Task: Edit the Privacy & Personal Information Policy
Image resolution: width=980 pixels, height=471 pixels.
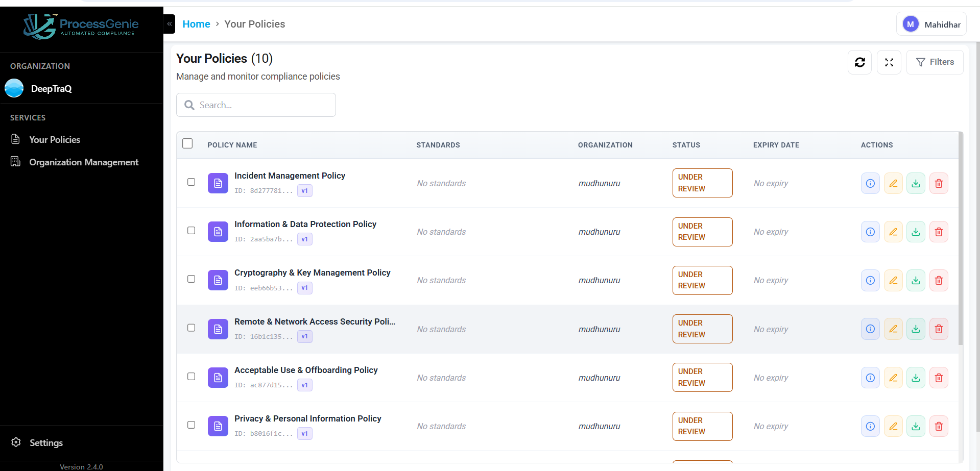Action: [x=893, y=426]
